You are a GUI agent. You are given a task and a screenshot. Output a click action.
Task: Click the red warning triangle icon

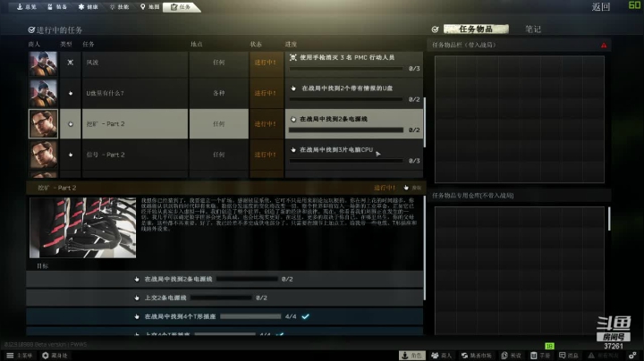click(x=604, y=45)
